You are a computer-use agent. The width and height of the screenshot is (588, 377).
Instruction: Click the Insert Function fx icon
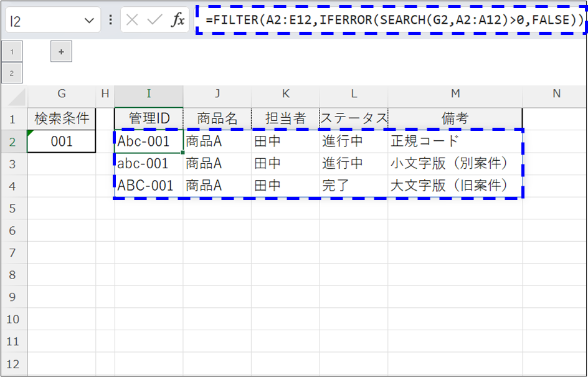pyautogui.click(x=179, y=19)
